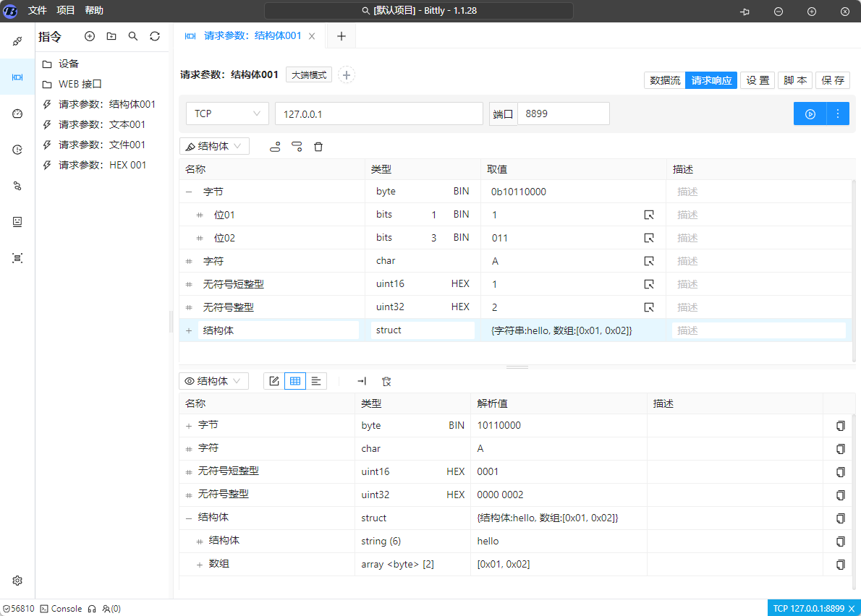Select the table view icon in response toolbar
Screen dimensions: 861x616
click(294, 381)
